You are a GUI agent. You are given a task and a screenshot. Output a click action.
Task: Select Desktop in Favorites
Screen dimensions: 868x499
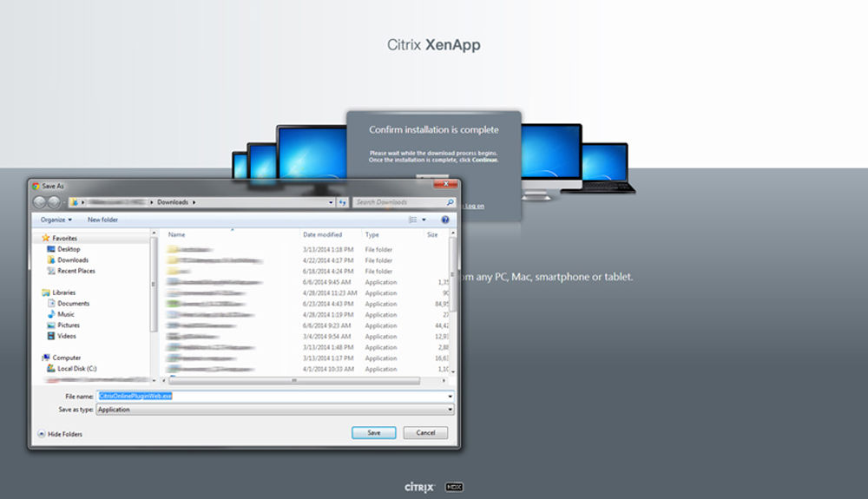pyautogui.click(x=69, y=249)
